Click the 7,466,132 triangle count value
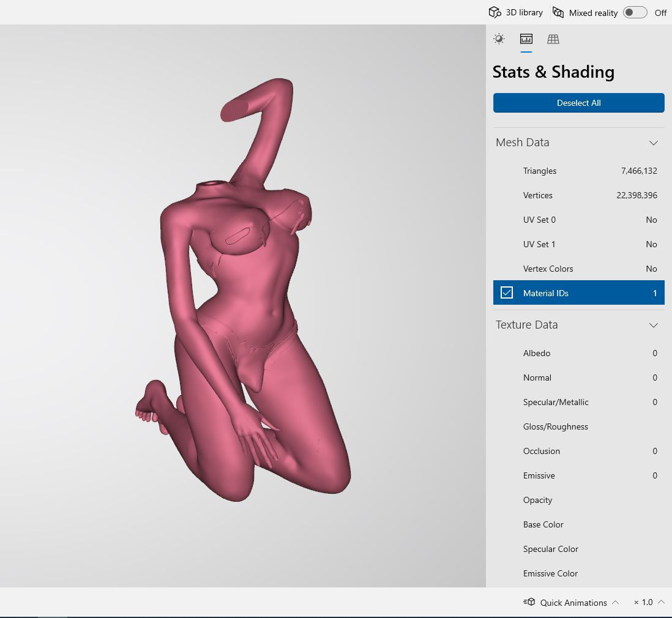Image resolution: width=672 pixels, height=618 pixels. (x=639, y=171)
